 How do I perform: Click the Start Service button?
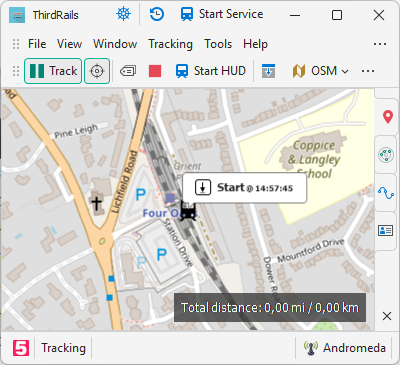coord(222,14)
